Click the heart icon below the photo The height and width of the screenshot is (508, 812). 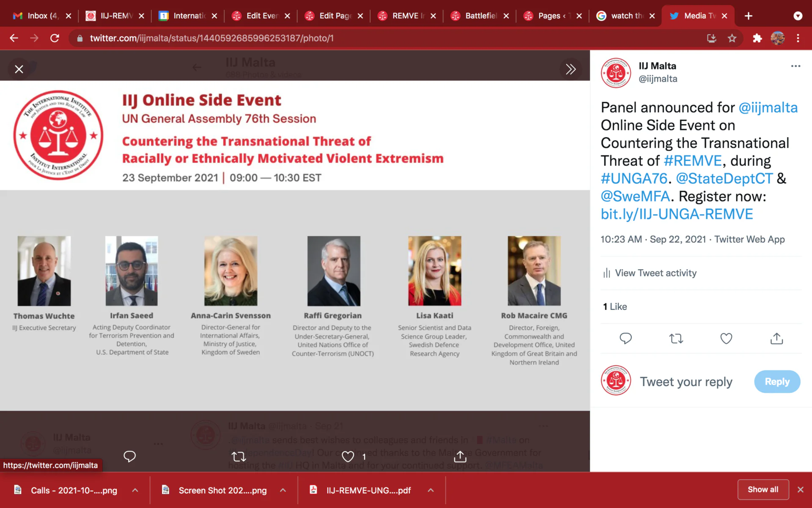[348, 456]
